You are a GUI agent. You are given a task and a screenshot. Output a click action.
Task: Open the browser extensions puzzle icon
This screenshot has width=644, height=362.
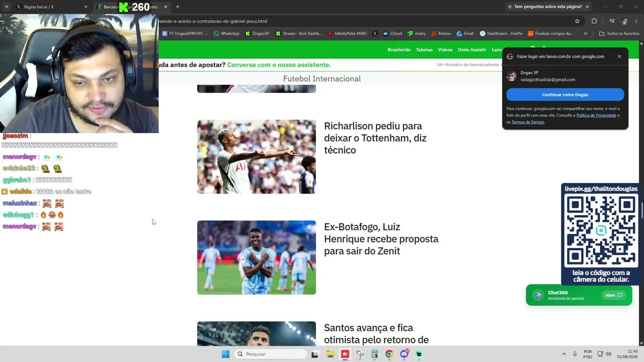click(x=594, y=21)
